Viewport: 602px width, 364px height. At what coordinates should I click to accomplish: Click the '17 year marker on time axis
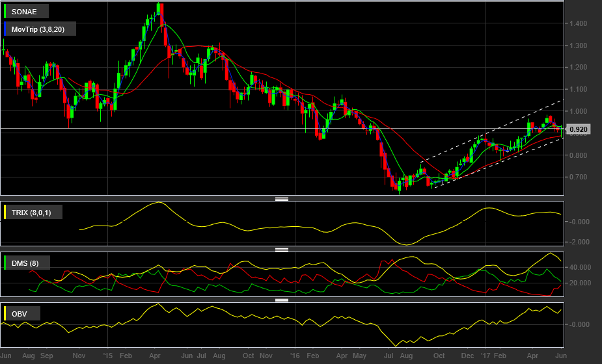coord(486,356)
